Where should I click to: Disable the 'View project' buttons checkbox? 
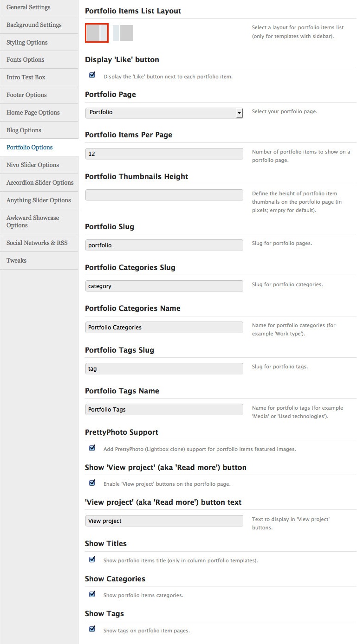point(92,483)
